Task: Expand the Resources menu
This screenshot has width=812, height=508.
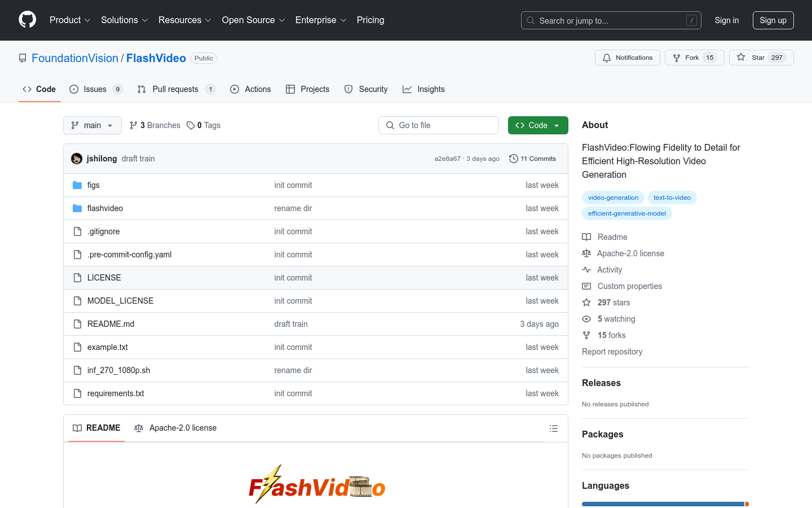Action: (x=185, y=20)
